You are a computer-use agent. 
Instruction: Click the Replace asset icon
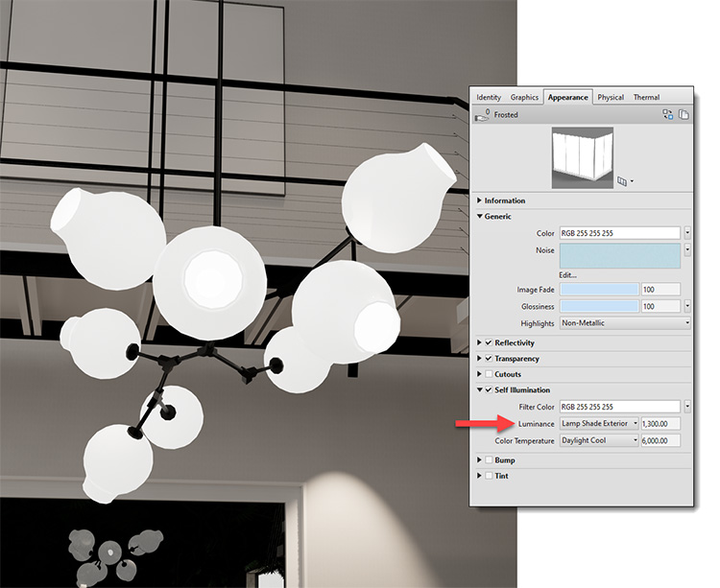click(667, 114)
